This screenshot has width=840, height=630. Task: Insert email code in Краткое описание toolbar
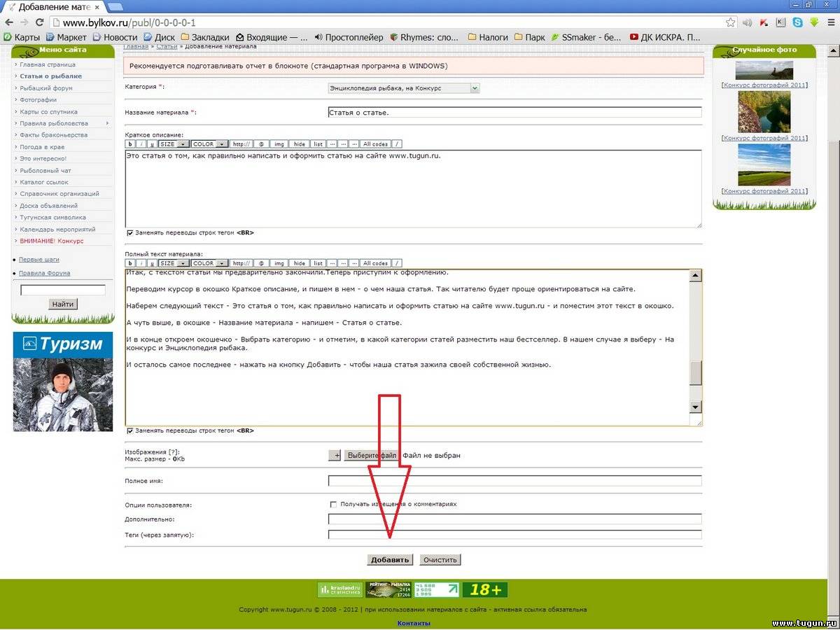[x=260, y=145]
